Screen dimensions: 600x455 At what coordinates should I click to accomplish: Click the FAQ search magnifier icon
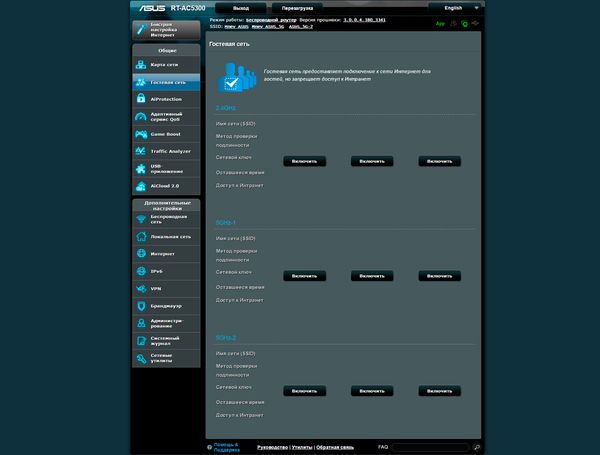[476, 447]
